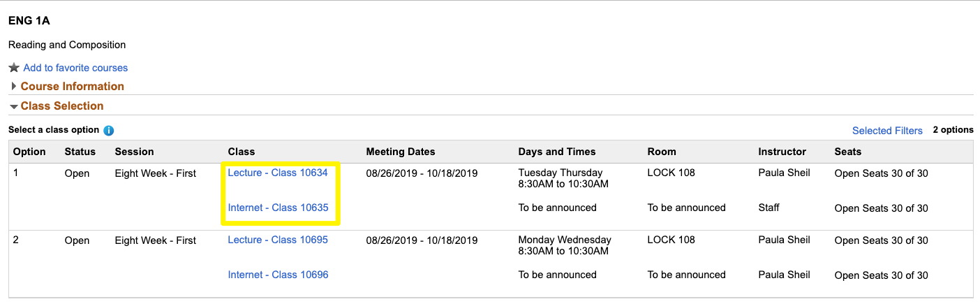The height and width of the screenshot is (304, 980).
Task: Click the Add to favorite courses link
Action: 75,68
